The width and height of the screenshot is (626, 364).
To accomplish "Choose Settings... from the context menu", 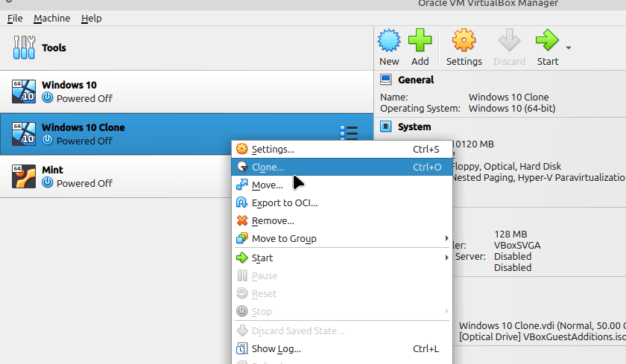I will [x=342, y=149].
